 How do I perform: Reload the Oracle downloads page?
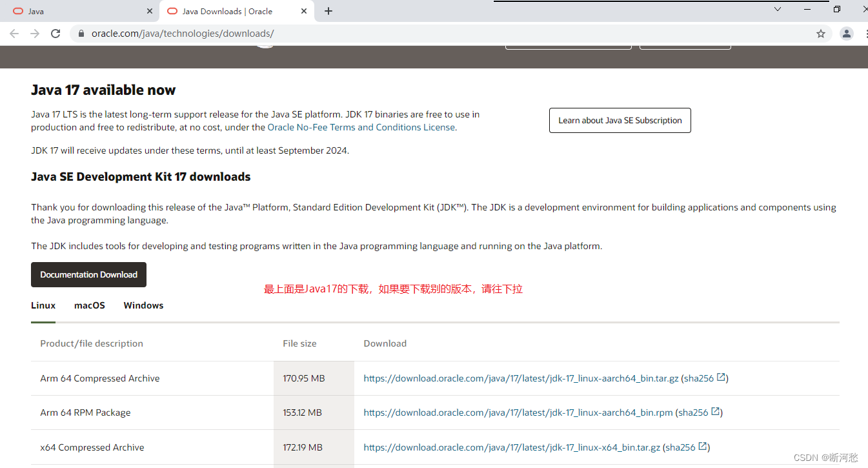tap(56, 34)
